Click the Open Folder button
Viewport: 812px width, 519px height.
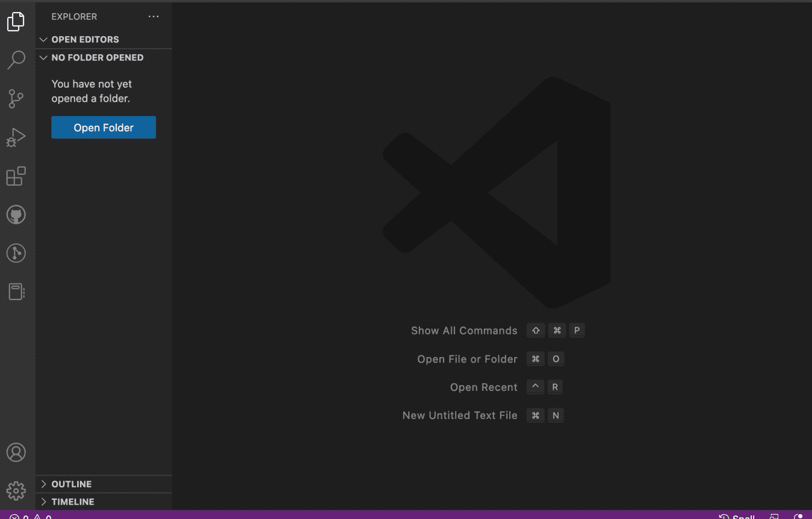[x=104, y=127]
